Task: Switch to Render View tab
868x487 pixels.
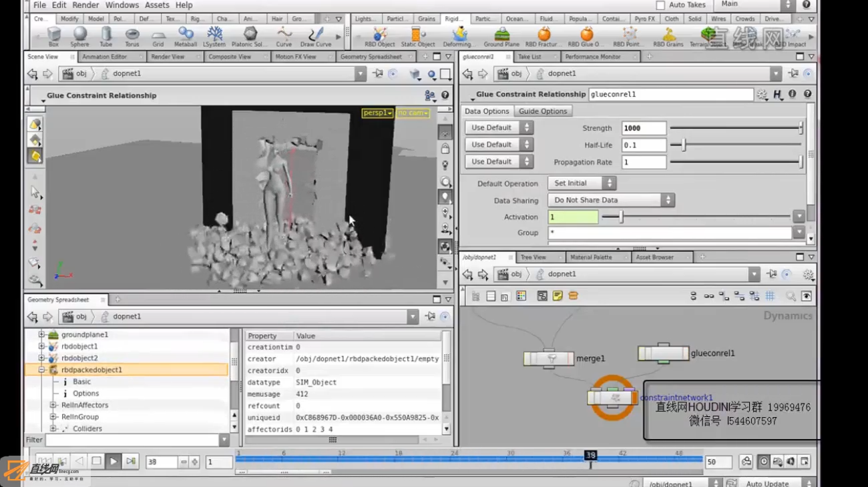Action: (168, 57)
